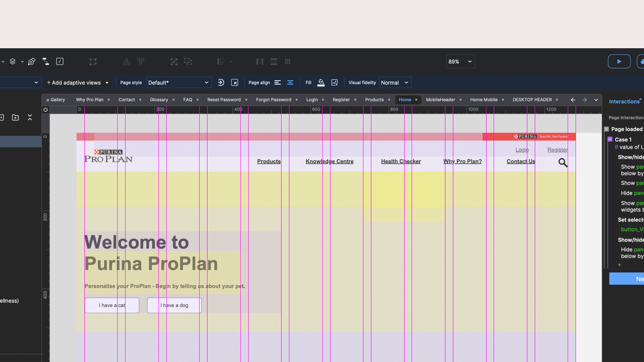644x362 pixels.
Task: Click the Preview play button
Action: 619,62
